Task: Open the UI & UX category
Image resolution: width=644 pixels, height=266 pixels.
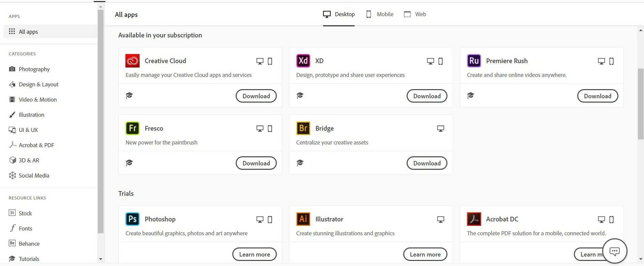Action: 23,130
